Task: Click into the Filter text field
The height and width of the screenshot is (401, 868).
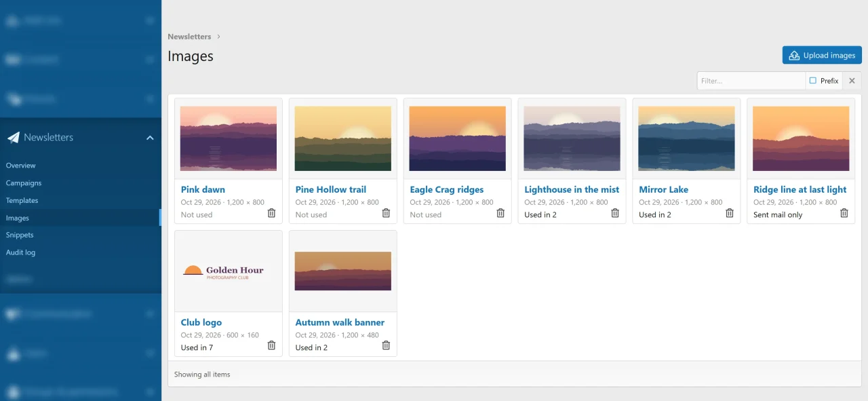Action: (751, 81)
